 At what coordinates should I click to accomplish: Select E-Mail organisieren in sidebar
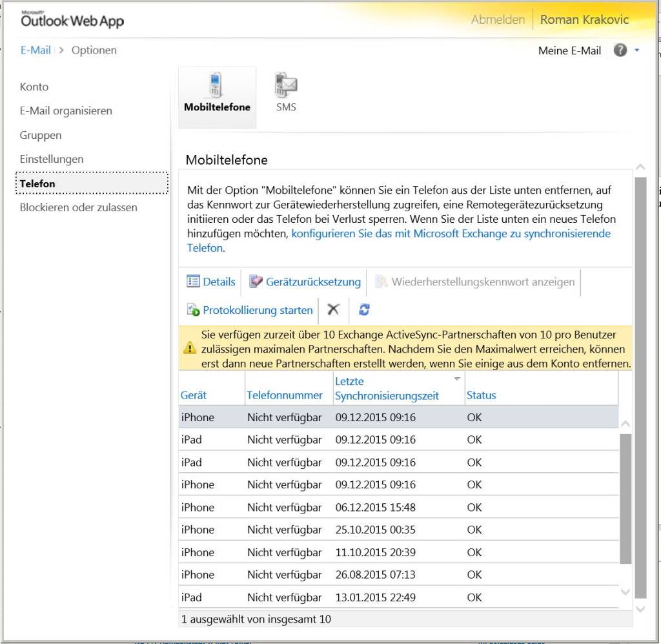pyautogui.click(x=66, y=111)
